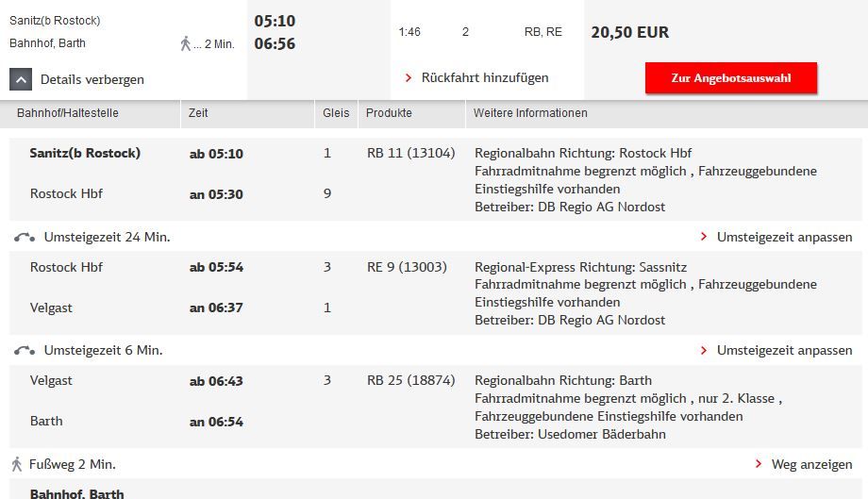Viewport: 868px width, 499px height.
Task: Select train RE 9 (13003)
Action: 407,267
